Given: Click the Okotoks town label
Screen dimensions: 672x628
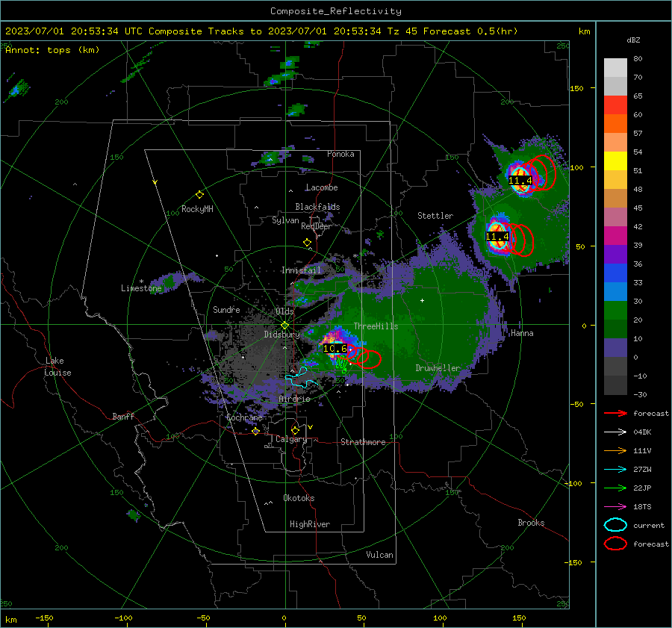Looking at the screenshot, I should [299, 499].
